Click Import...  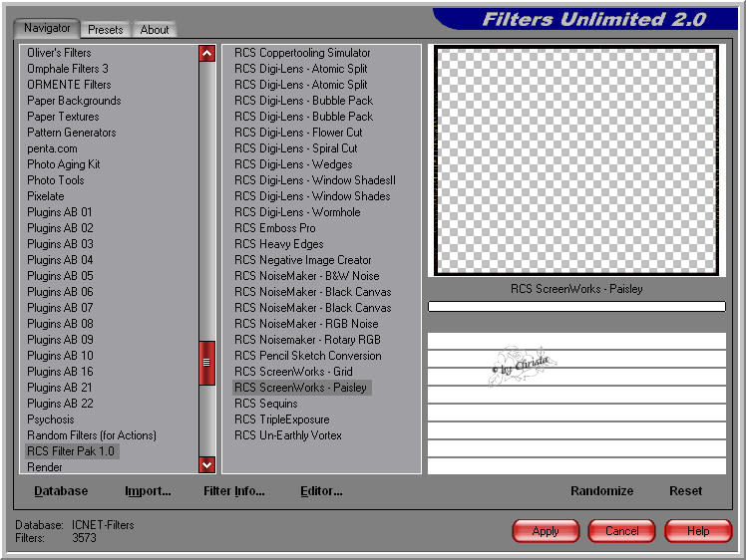coord(148,491)
